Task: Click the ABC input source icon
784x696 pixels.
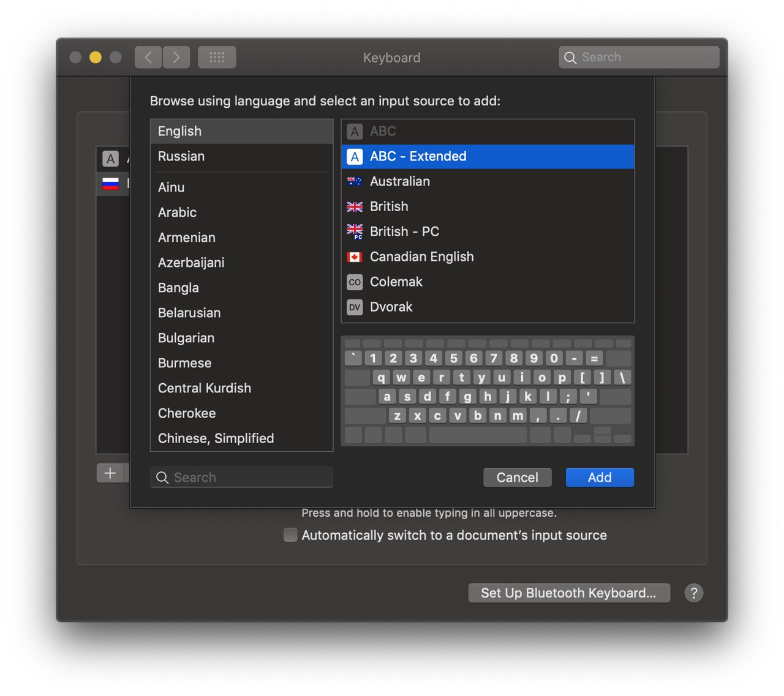Action: pos(355,132)
